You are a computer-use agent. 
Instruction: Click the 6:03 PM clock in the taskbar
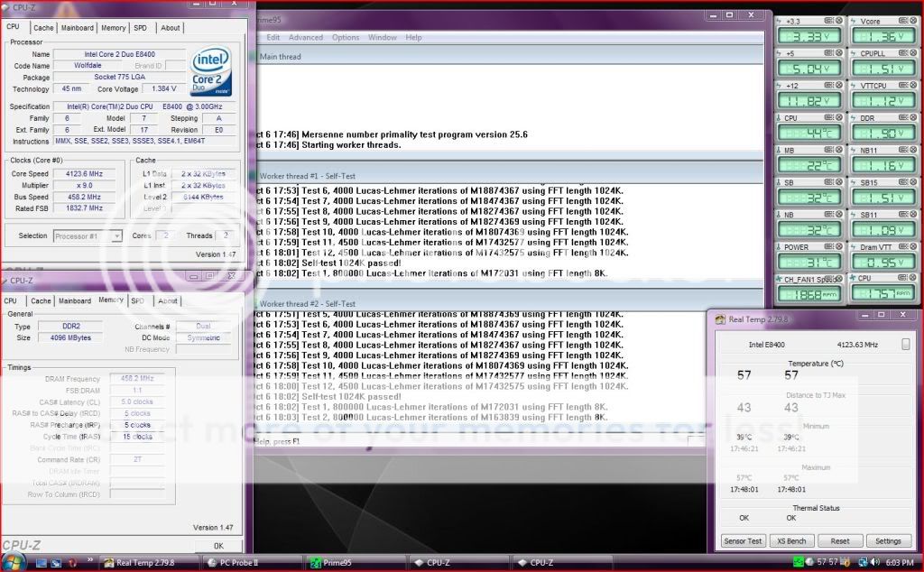(900, 563)
